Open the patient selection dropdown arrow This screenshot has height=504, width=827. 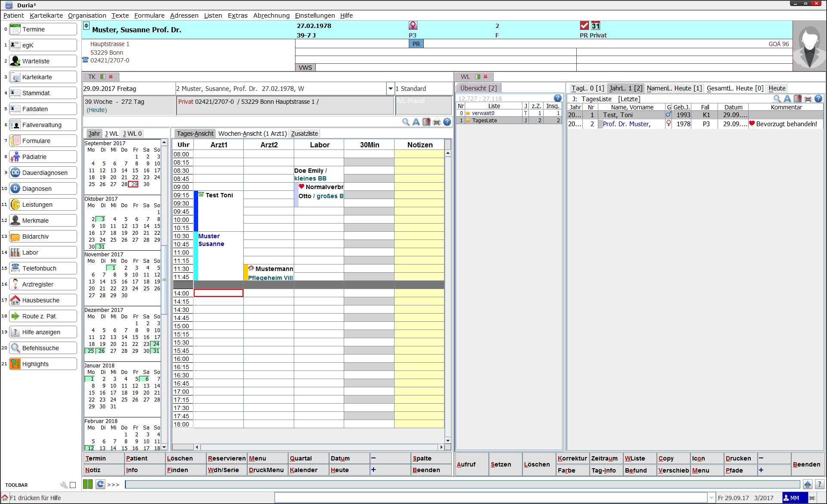[x=390, y=89]
